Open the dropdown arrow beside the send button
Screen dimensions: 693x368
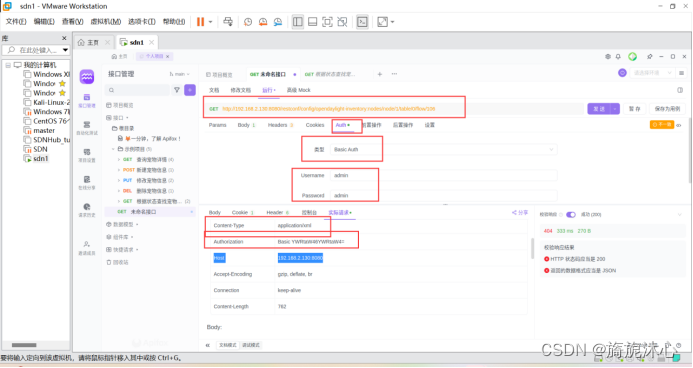(x=615, y=109)
